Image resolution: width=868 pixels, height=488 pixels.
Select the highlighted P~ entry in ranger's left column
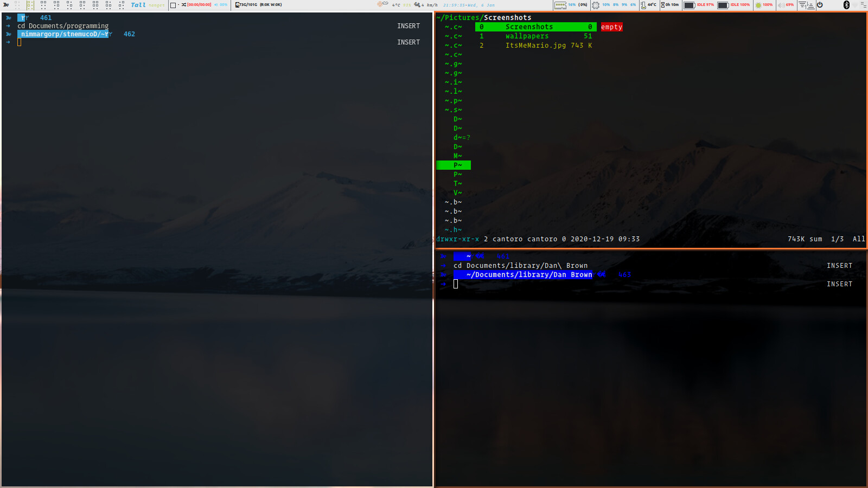click(454, 165)
